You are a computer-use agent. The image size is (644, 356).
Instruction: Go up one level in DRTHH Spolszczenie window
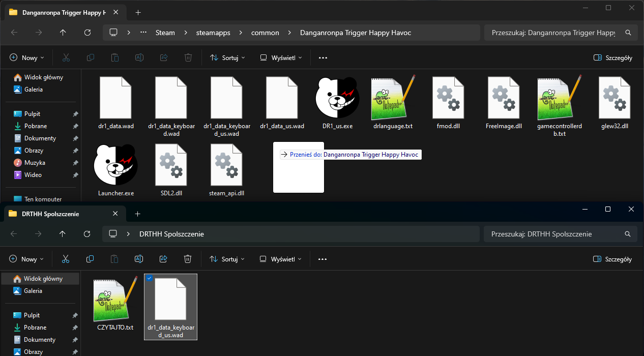coord(62,234)
